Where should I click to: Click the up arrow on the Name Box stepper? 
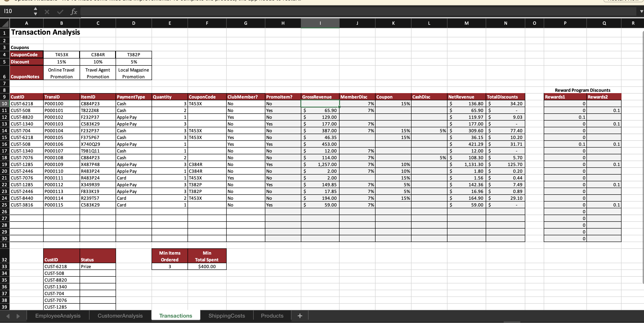[36, 9]
